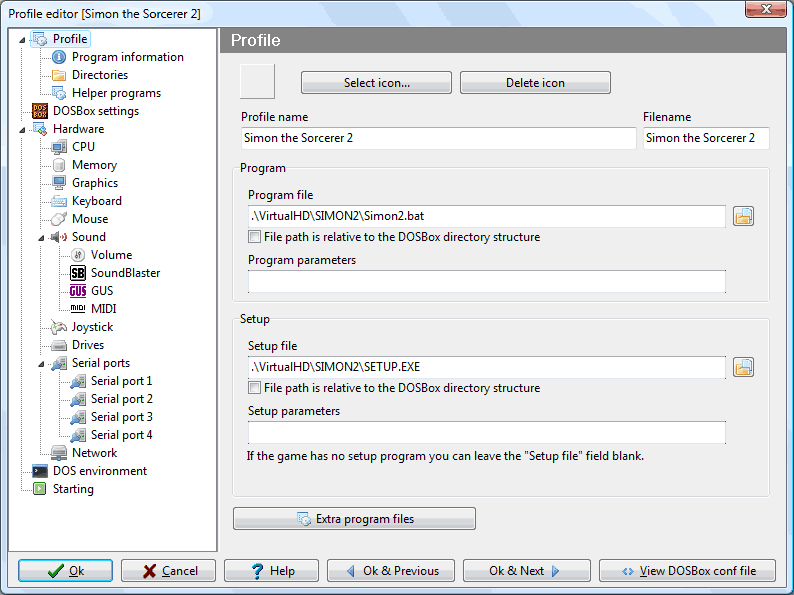Click the Helper programs icon
The image size is (794, 595).
click(x=59, y=93)
